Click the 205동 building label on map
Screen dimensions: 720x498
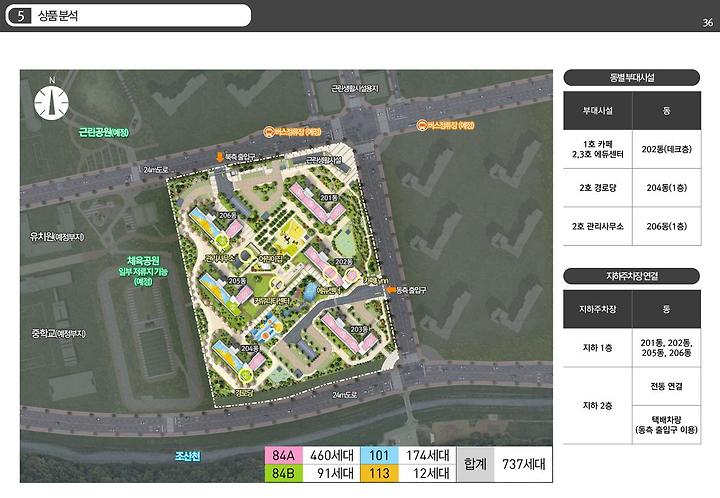(237, 280)
